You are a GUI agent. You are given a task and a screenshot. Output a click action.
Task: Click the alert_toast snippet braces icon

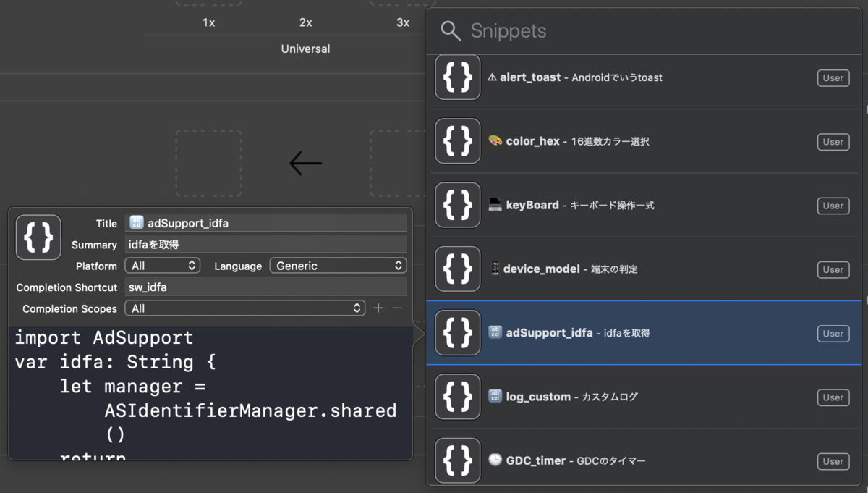(x=458, y=77)
